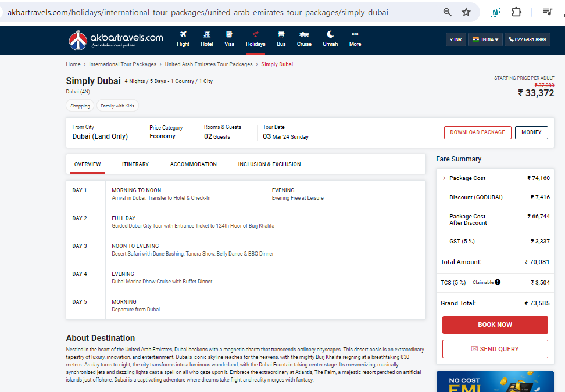Click 'Evening Free at Leisure' text
The image size is (565, 392).
[298, 198]
